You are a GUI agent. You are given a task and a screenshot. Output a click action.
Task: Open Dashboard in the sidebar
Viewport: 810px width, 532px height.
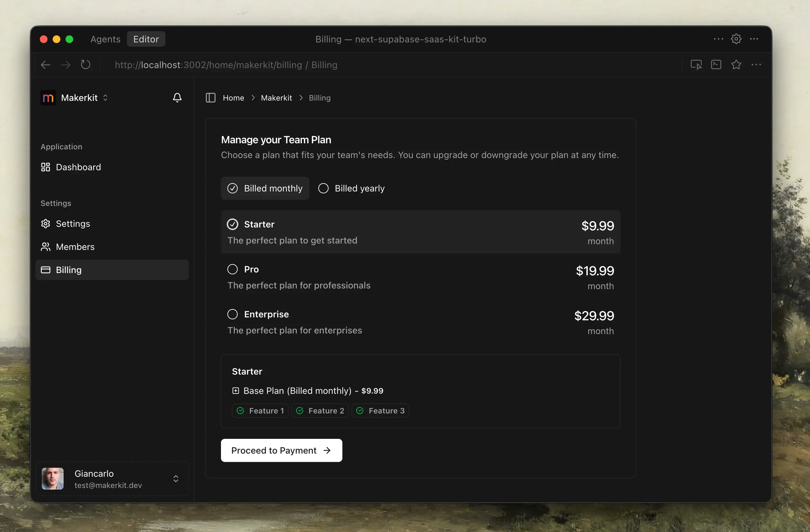click(x=78, y=167)
